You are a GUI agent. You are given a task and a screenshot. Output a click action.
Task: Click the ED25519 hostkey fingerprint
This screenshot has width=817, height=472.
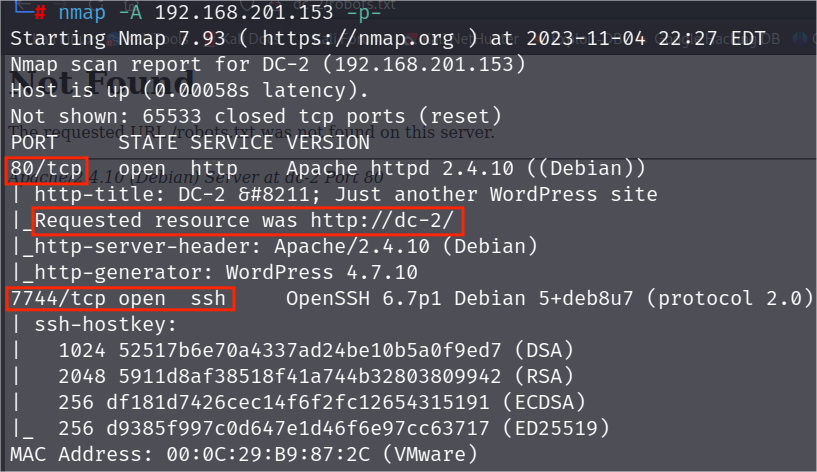click(298, 429)
